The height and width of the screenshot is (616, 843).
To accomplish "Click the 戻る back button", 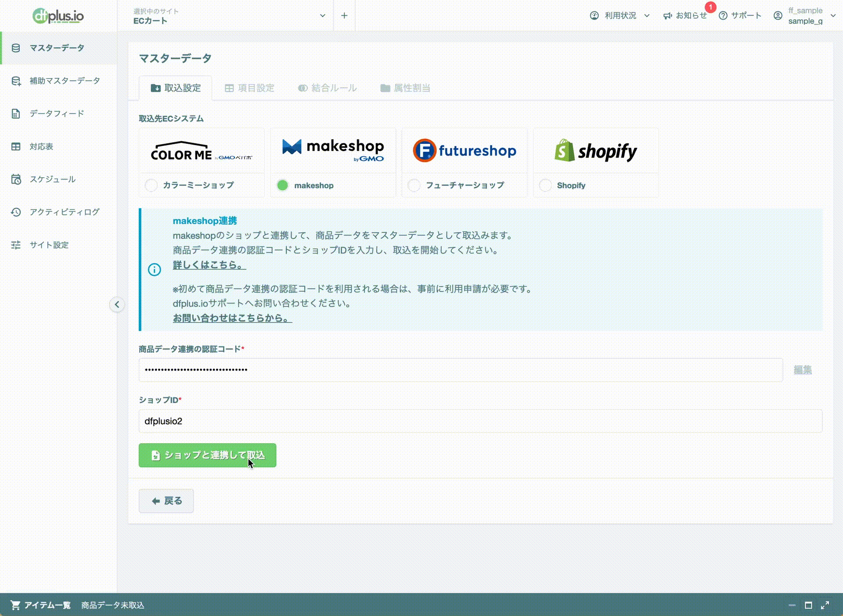I will 166,501.
